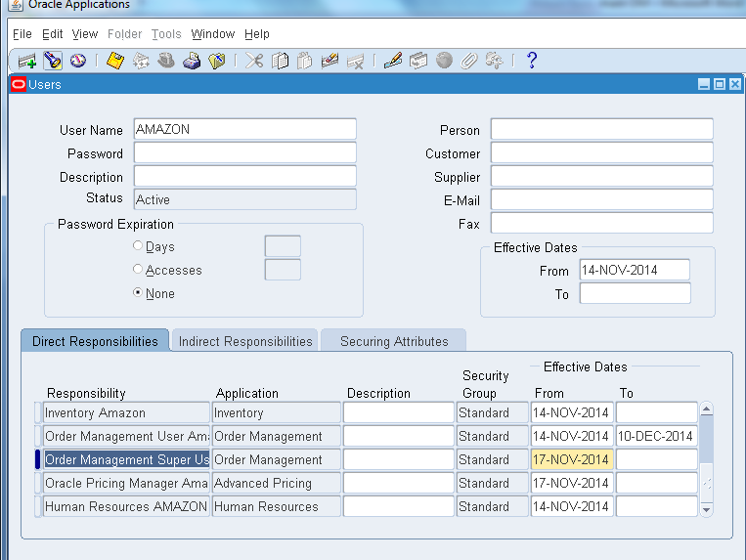Screen dimensions: 746x560
Task: Select the Order Management User responsibility cell
Action: click(x=126, y=436)
